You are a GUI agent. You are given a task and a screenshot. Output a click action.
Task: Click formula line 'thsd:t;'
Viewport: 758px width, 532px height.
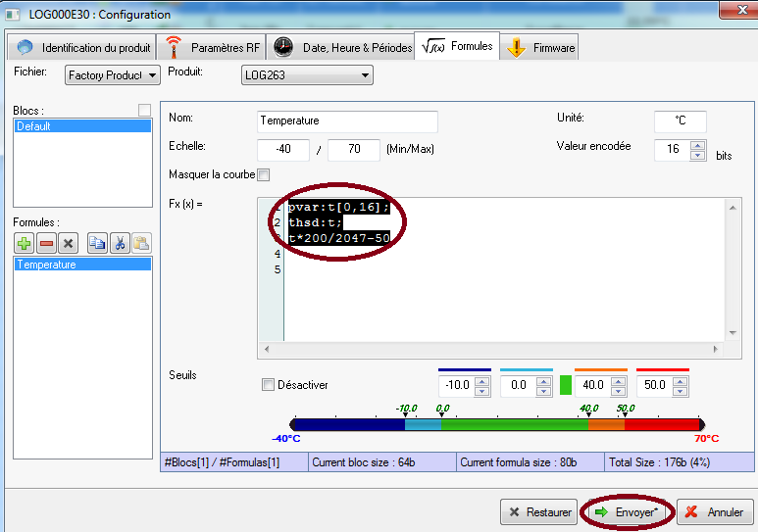tap(315, 222)
